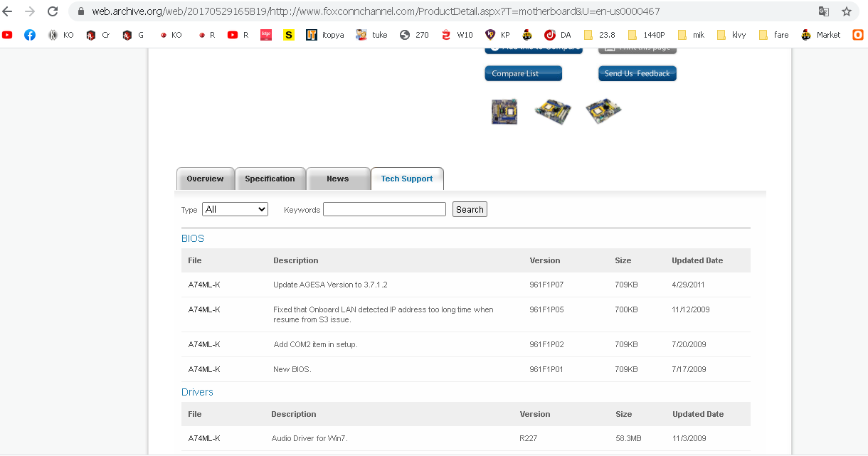The image size is (868, 456).
Task: Click 'Audio Driver for Win7.' description
Action: pyautogui.click(x=309, y=438)
